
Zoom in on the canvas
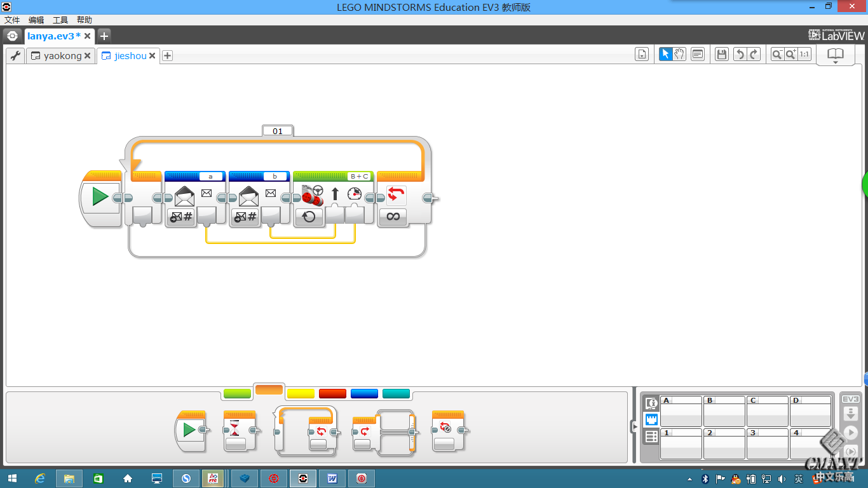790,55
